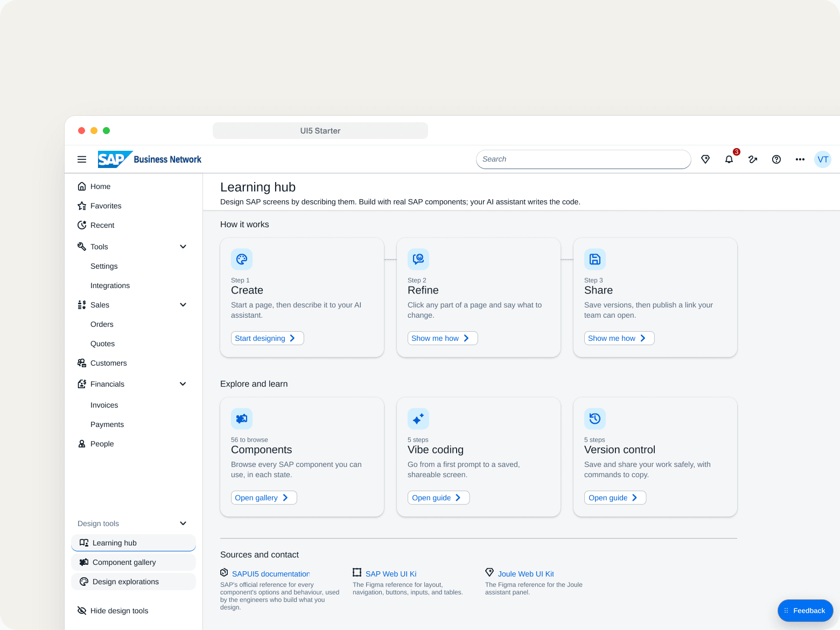
Task: Open Recent in sidebar
Action: (x=134, y=225)
